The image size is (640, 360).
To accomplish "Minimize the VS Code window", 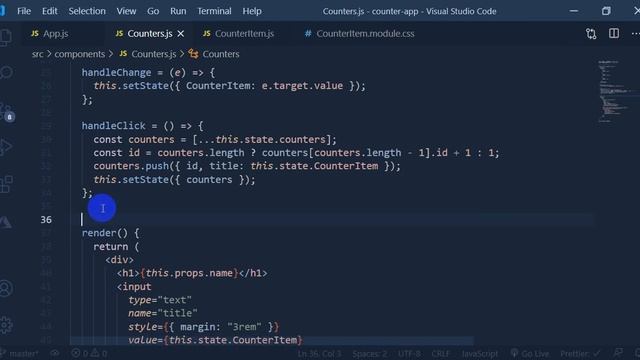I will click(x=573, y=11).
